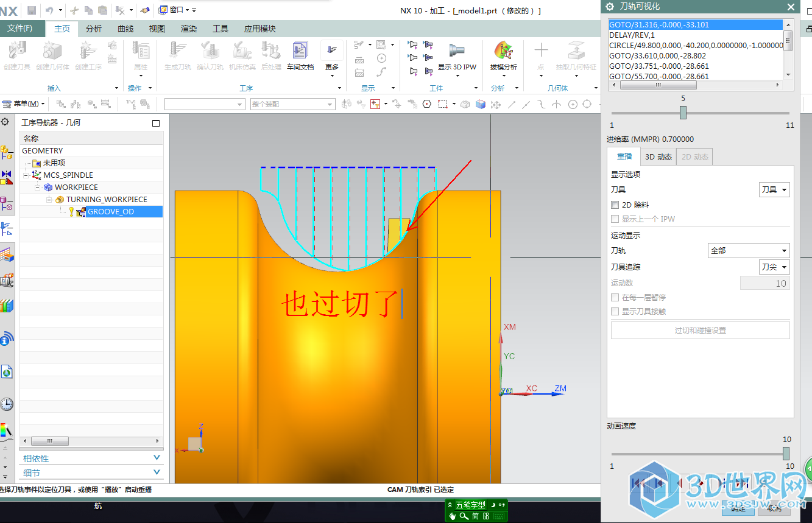Click the 机床仿真 machine simulation icon
Viewport: 812px width, 523px height.
[242, 56]
